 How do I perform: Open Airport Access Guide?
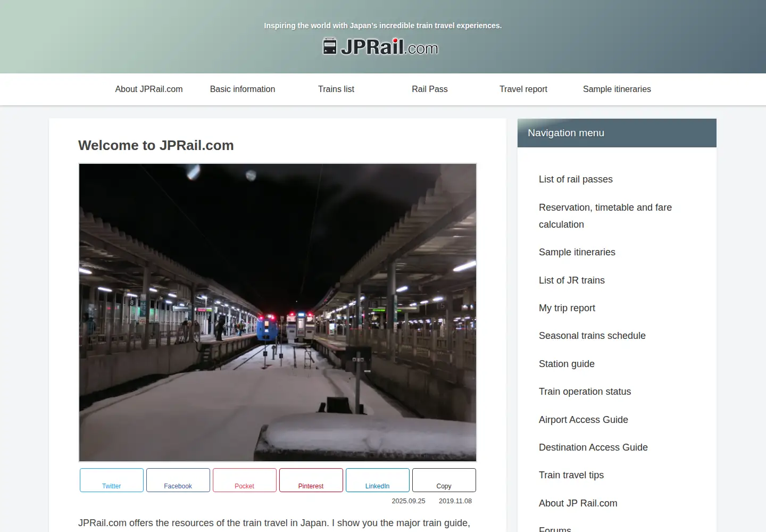[x=584, y=420]
